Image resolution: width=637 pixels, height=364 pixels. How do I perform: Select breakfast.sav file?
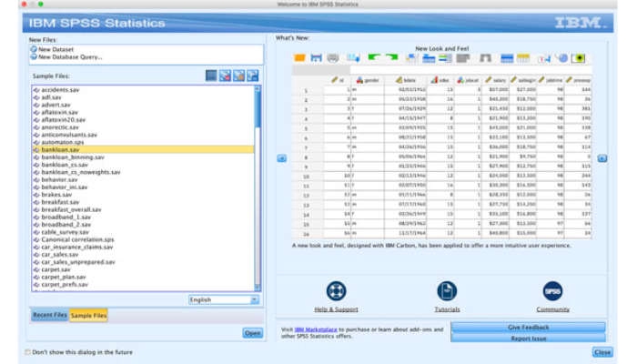[x=143, y=202]
